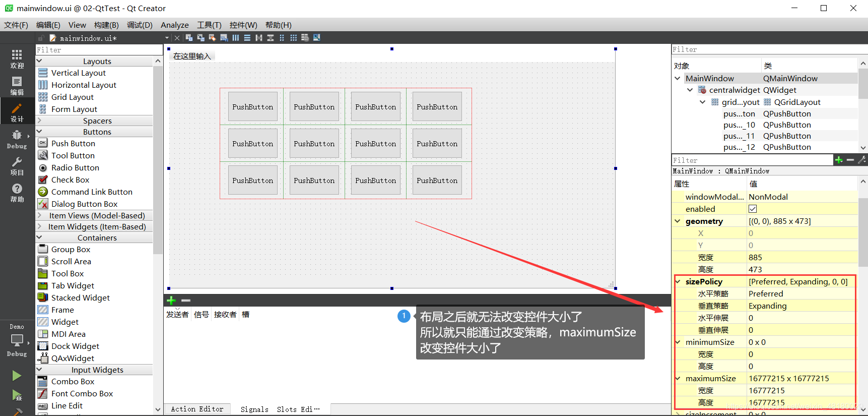Add a dynamic property with the green plus
This screenshot has width=868, height=416.
click(x=839, y=160)
